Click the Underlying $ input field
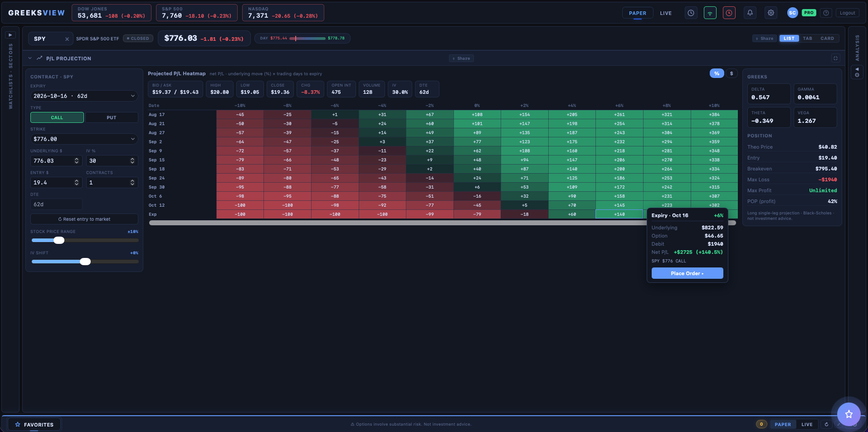The height and width of the screenshot is (432, 868). [56, 161]
